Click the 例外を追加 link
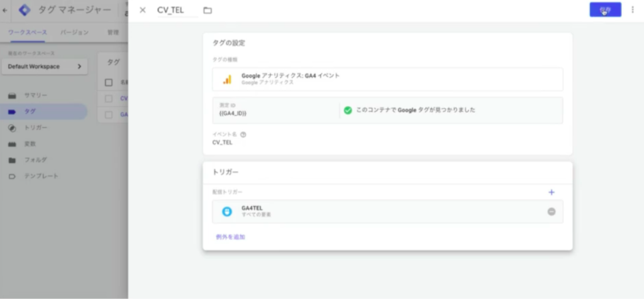The height and width of the screenshot is (299, 644). pyautogui.click(x=230, y=237)
